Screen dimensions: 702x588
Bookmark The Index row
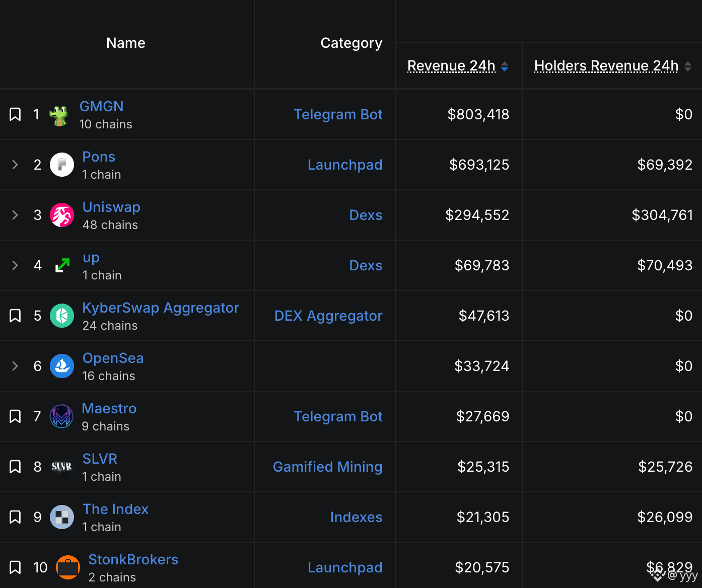[x=15, y=517]
